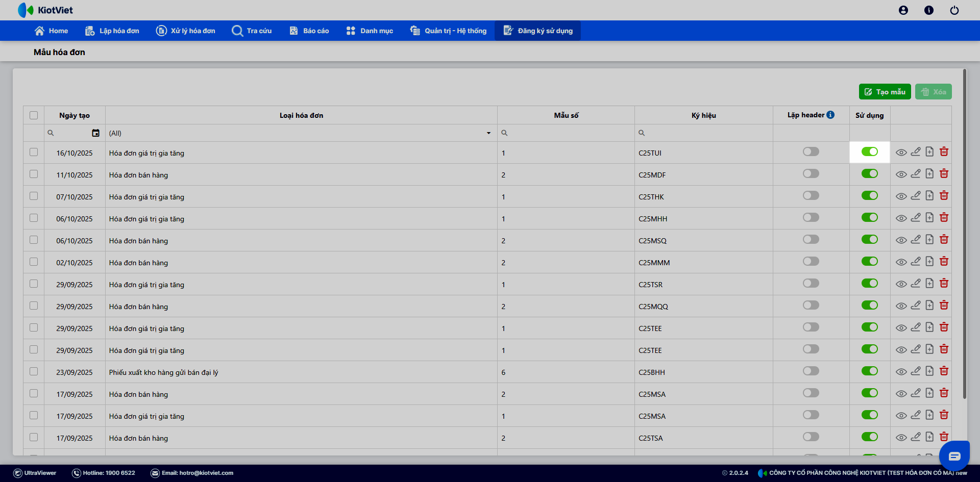Delete the C25TUI template row

coord(944,151)
